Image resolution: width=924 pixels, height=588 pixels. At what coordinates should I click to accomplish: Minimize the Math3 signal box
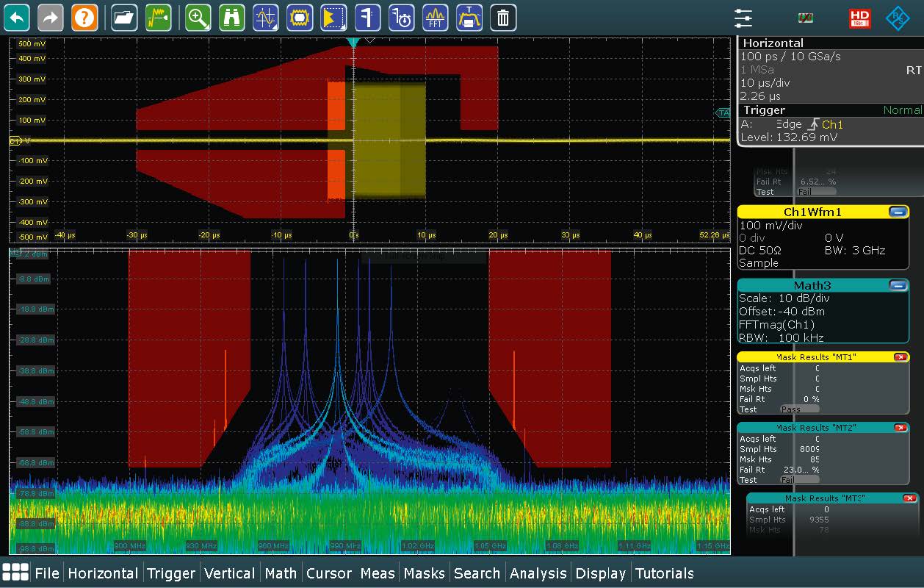click(x=898, y=285)
